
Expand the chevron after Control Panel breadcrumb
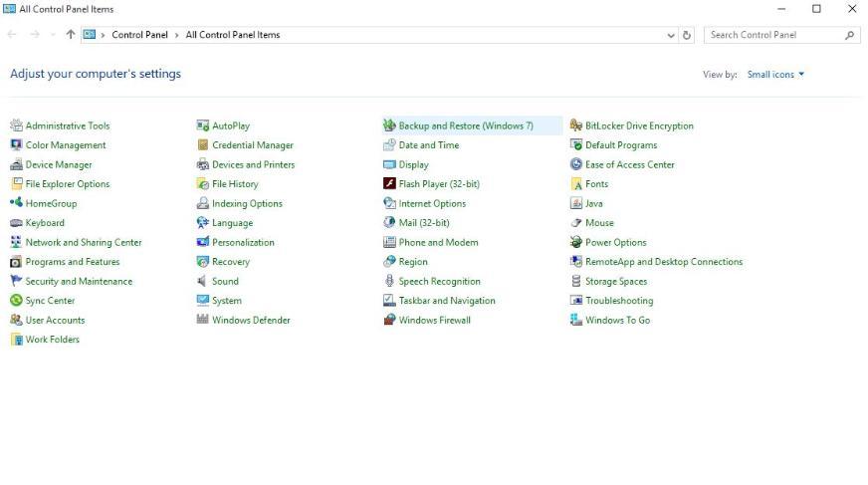tap(176, 35)
